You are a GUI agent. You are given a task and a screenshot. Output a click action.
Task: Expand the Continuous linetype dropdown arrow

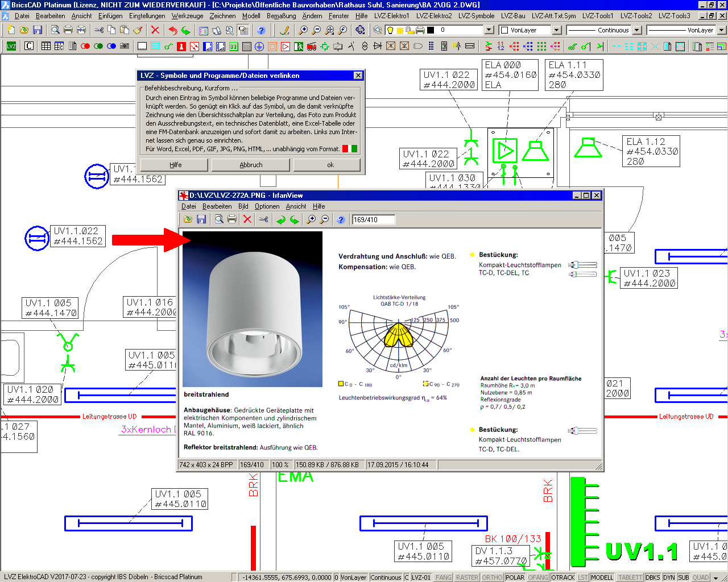click(637, 30)
